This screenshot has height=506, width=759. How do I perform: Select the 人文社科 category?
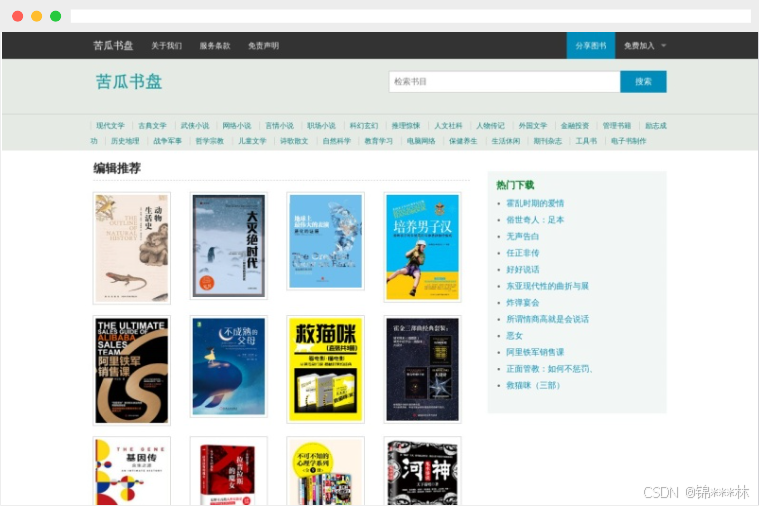pos(448,125)
